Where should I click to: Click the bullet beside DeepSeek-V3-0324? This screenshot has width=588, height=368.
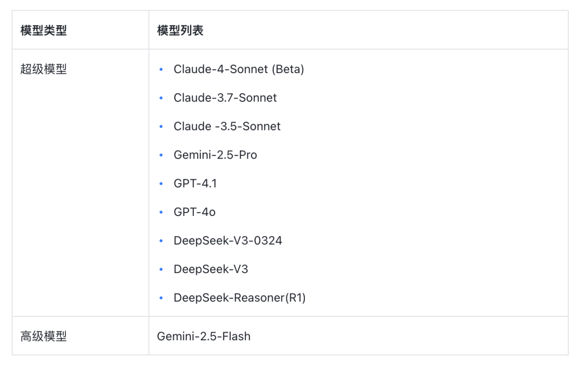pyautogui.click(x=161, y=241)
